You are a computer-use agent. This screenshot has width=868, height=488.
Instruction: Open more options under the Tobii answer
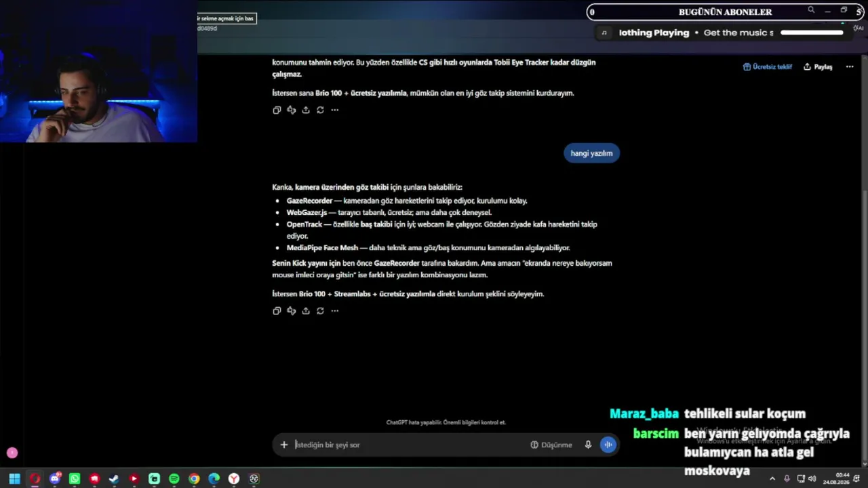[x=334, y=110]
